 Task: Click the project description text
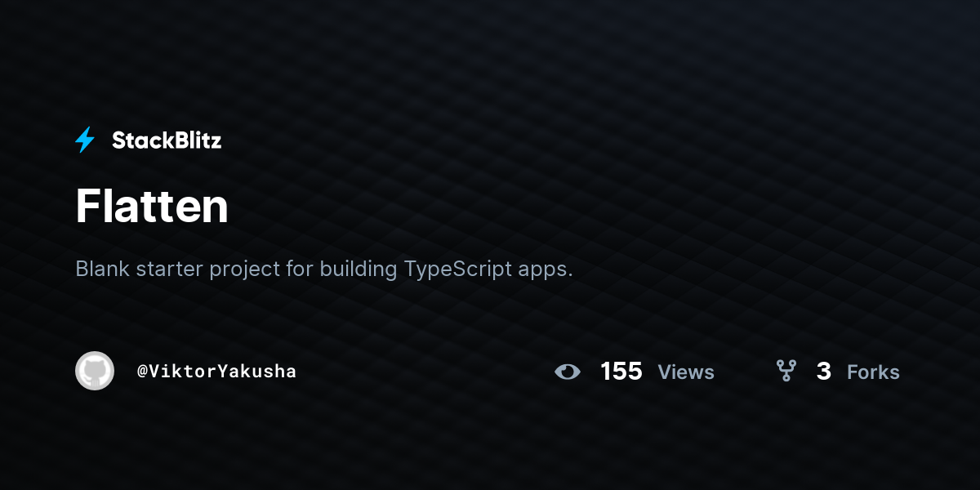click(324, 269)
